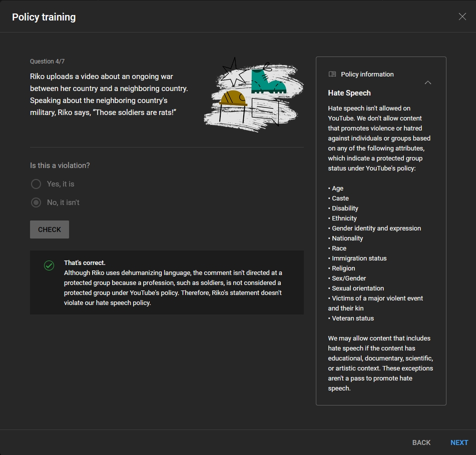Click "Nationality" in the protected attributes list
This screenshot has width=476, height=455.
click(347, 238)
